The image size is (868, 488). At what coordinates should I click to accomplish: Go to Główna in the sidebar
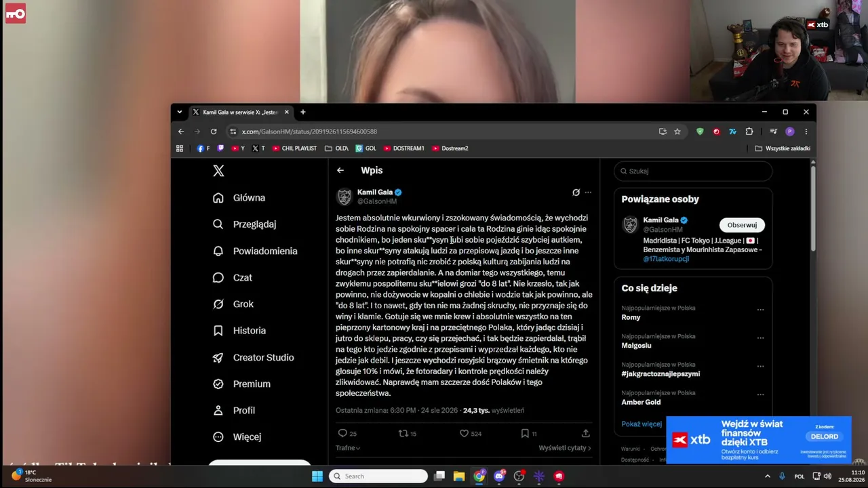point(239,198)
